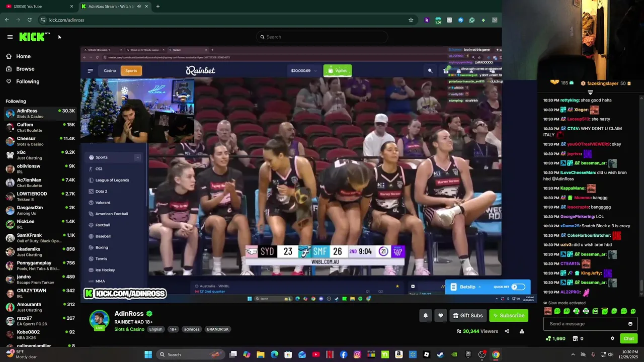Open chat settings gear
This screenshot has height=362, width=644.
[612, 338]
